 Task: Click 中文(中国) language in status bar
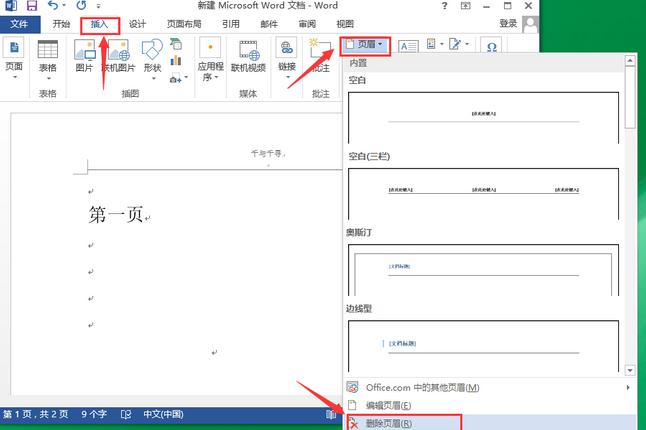tap(163, 414)
